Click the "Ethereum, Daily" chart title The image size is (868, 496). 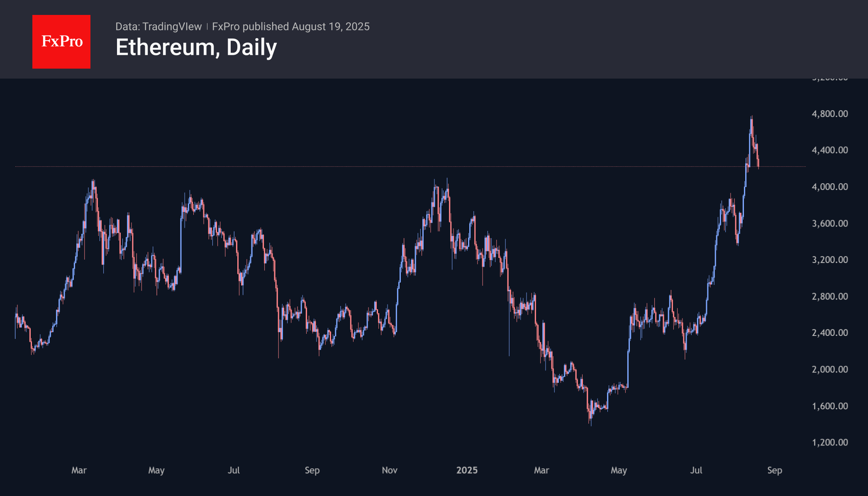[x=196, y=47]
